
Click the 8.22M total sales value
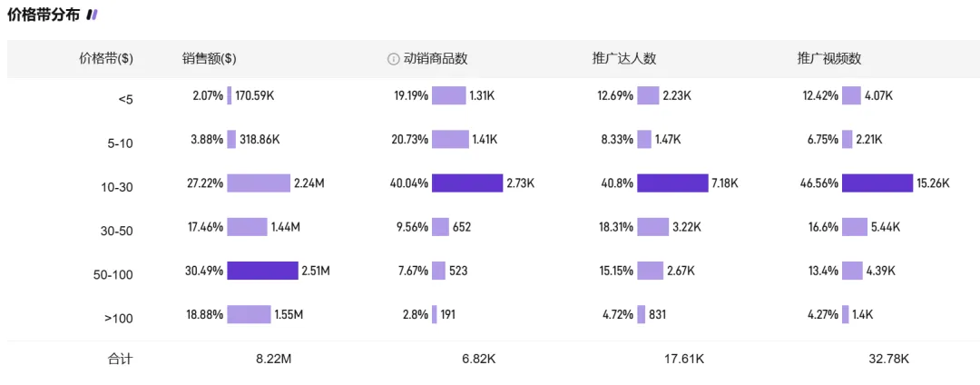pyautogui.click(x=273, y=359)
